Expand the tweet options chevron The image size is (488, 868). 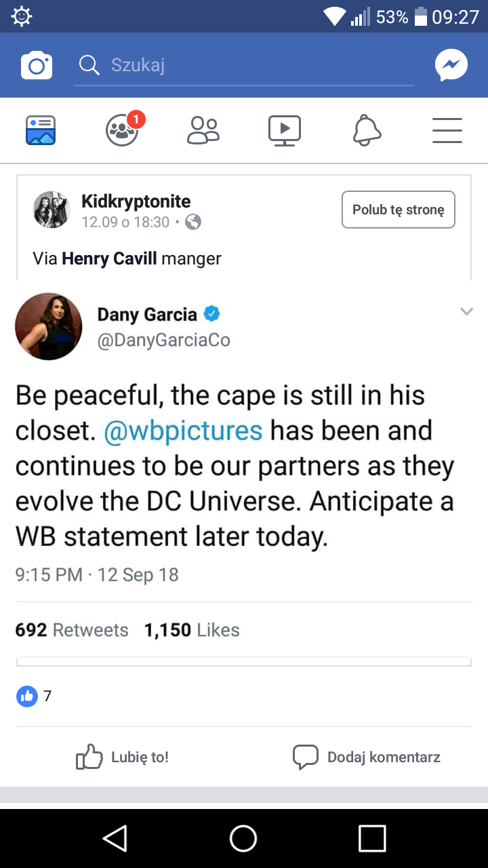point(466,311)
